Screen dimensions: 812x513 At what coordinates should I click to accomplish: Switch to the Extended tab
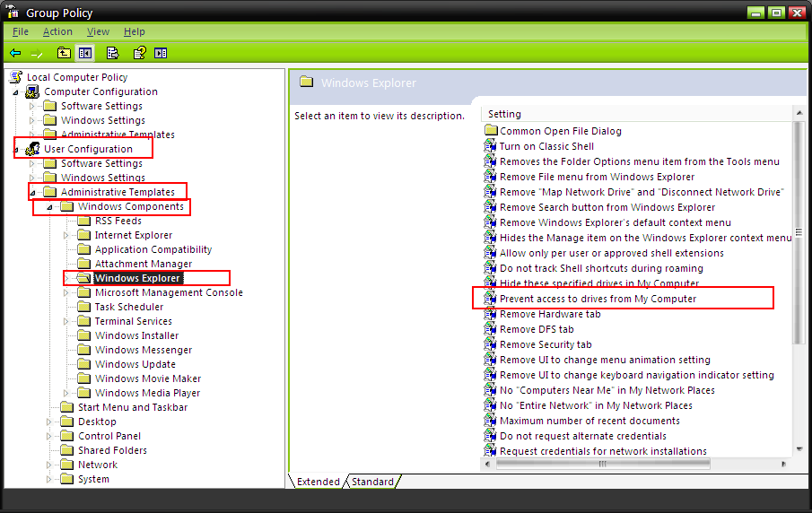(318, 482)
